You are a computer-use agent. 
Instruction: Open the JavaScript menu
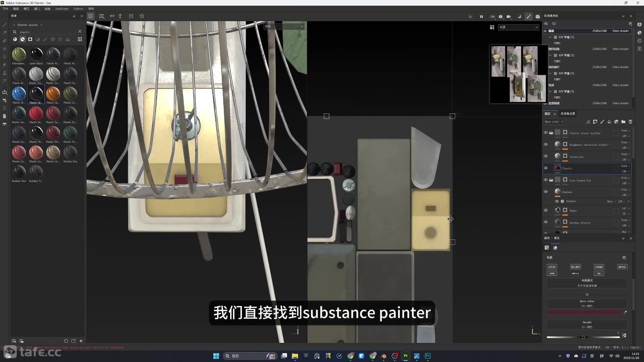coord(62,9)
